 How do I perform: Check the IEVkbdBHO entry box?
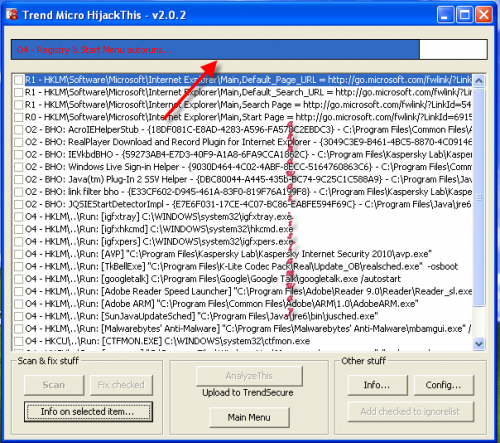pos(19,155)
